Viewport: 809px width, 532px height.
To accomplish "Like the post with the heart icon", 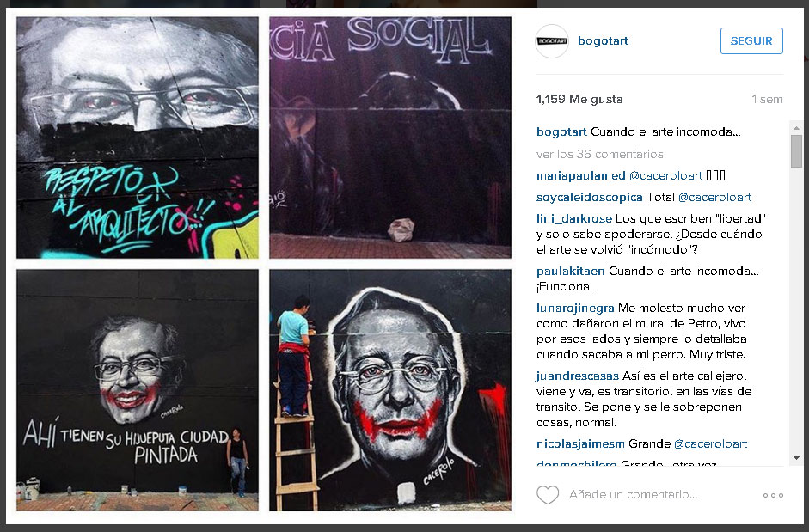I will click(548, 495).
